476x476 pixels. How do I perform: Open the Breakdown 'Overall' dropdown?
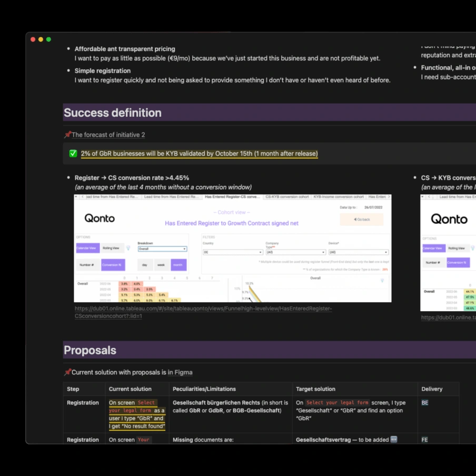[162, 249]
